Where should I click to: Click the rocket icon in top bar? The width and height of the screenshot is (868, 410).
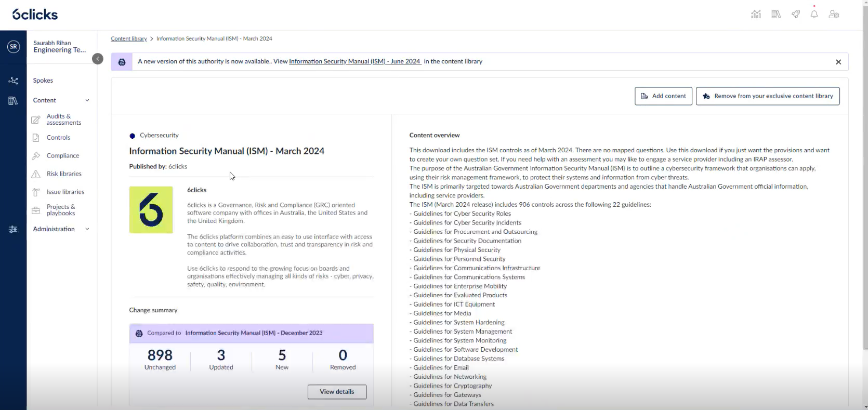tap(795, 15)
